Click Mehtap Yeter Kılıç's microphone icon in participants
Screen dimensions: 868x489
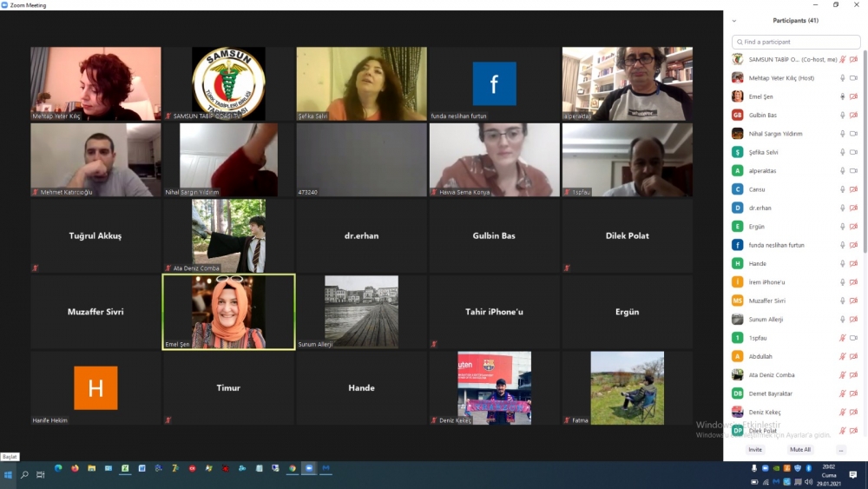tap(842, 78)
